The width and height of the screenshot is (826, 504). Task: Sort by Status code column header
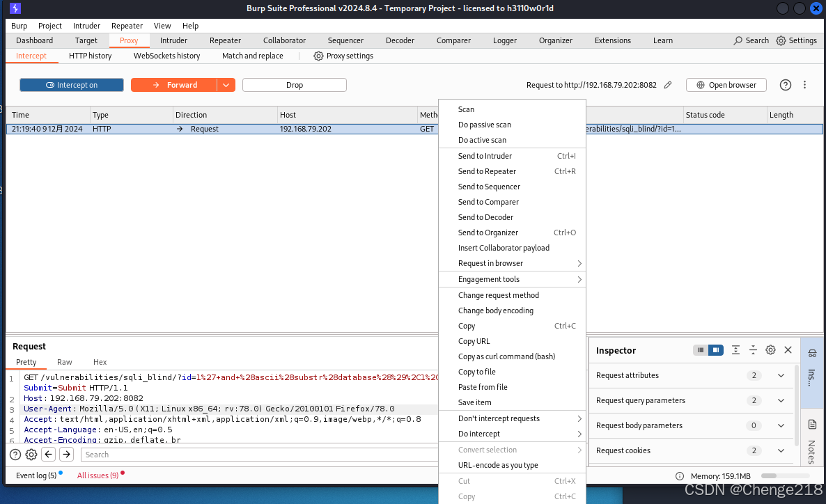pyautogui.click(x=724, y=115)
